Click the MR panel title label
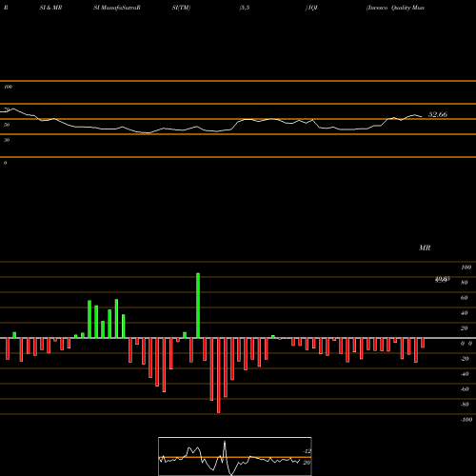 click(x=425, y=248)
